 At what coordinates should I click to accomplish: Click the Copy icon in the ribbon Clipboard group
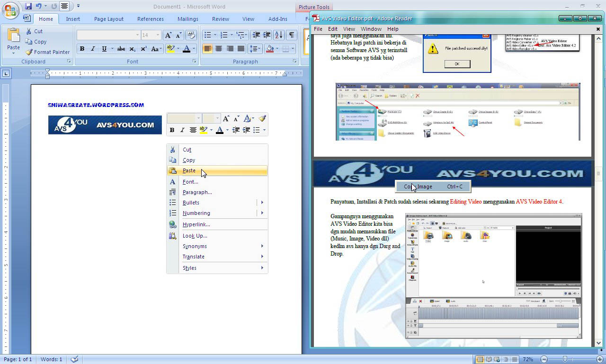(x=29, y=42)
